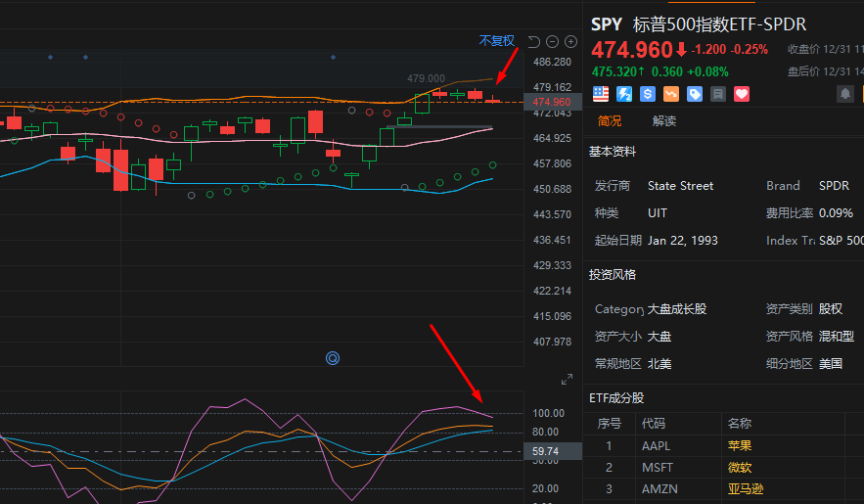864x504 pixels.
Task: Click the 混和型 asset style value
Action: click(837, 337)
